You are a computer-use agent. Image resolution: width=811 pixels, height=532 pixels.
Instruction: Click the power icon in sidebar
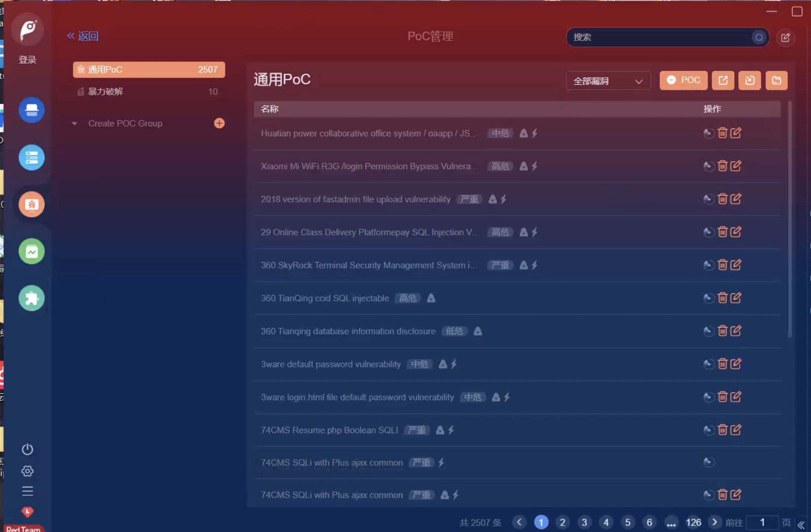(27, 449)
